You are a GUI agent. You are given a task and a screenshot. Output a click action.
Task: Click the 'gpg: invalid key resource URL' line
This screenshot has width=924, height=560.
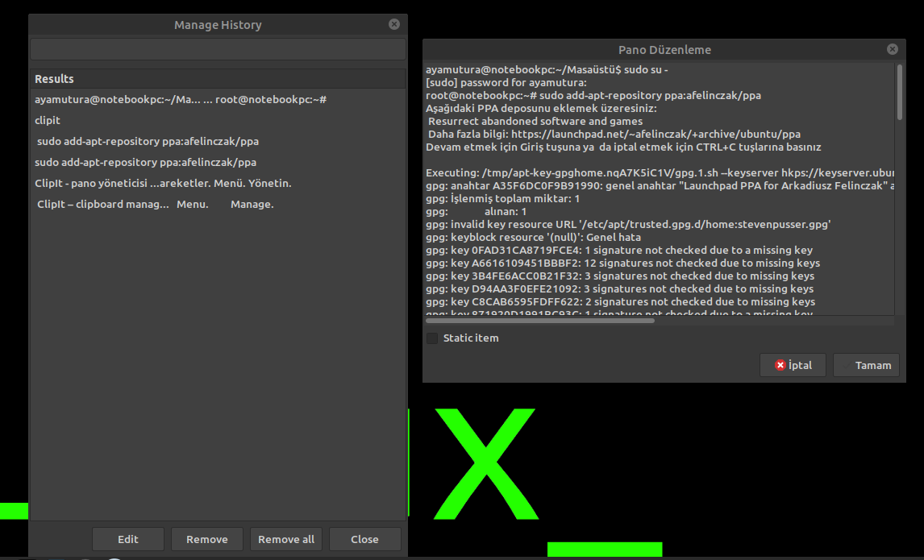pos(628,224)
